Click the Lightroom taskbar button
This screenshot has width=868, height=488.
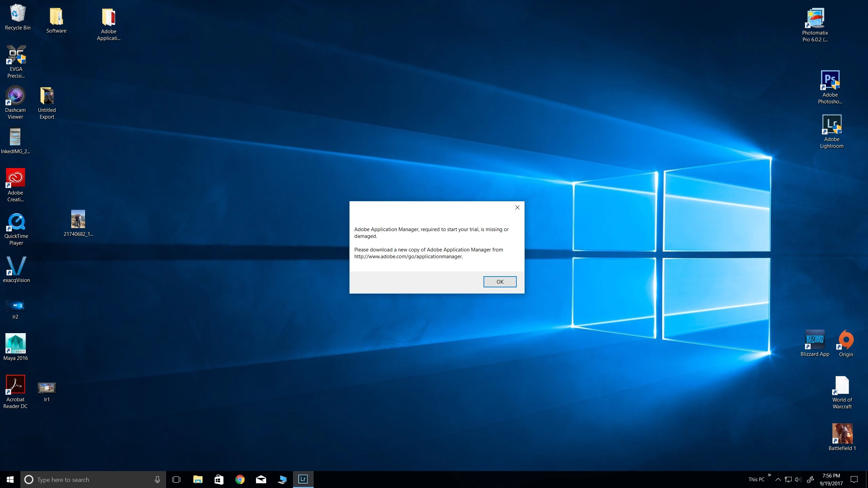(x=303, y=479)
